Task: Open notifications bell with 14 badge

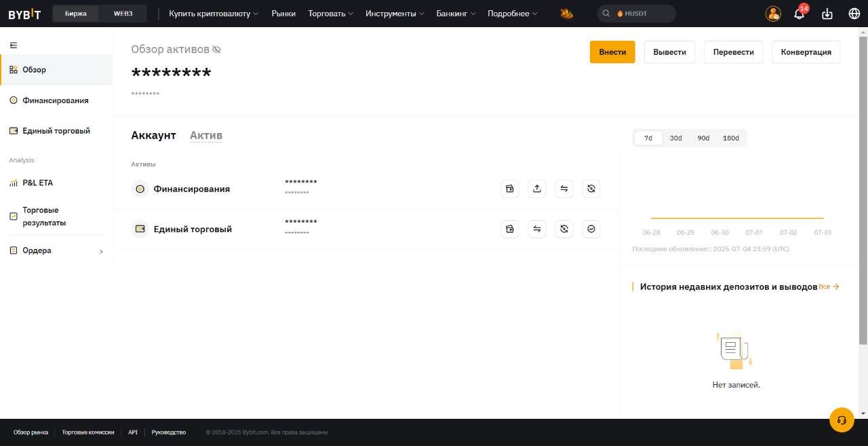Action: (x=800, y=14)
